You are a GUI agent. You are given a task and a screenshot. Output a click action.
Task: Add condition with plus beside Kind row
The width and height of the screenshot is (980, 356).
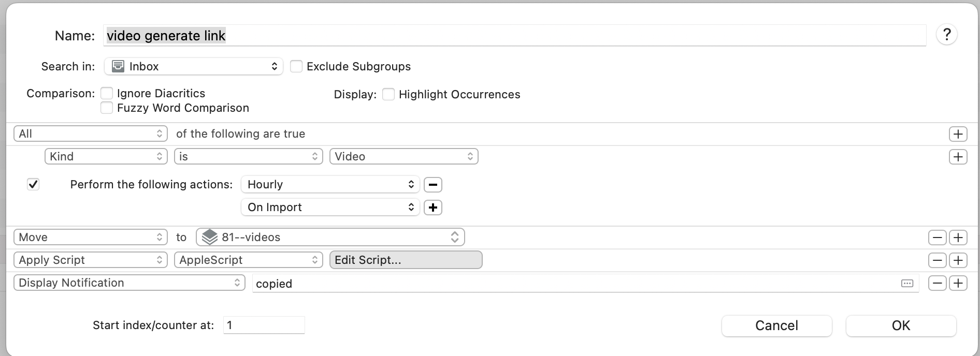pyautogui.click(x=958, y=157)
